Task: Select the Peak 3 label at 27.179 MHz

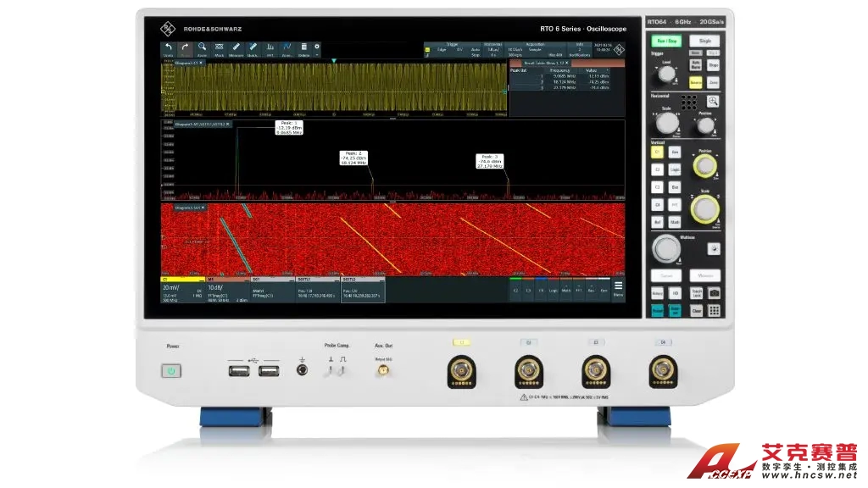Action: click(x=490, y=161)
